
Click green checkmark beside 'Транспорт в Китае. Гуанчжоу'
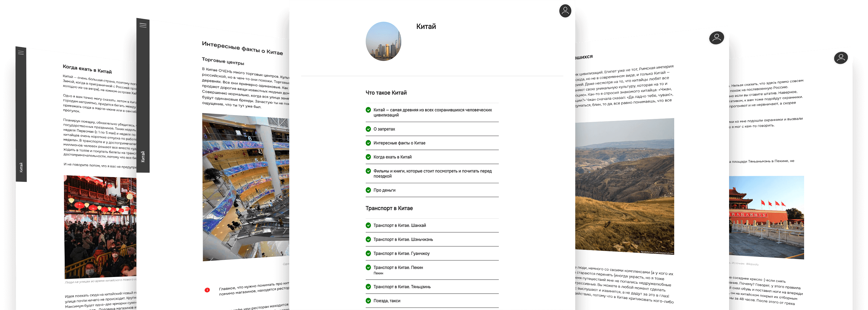pos(368,253)
